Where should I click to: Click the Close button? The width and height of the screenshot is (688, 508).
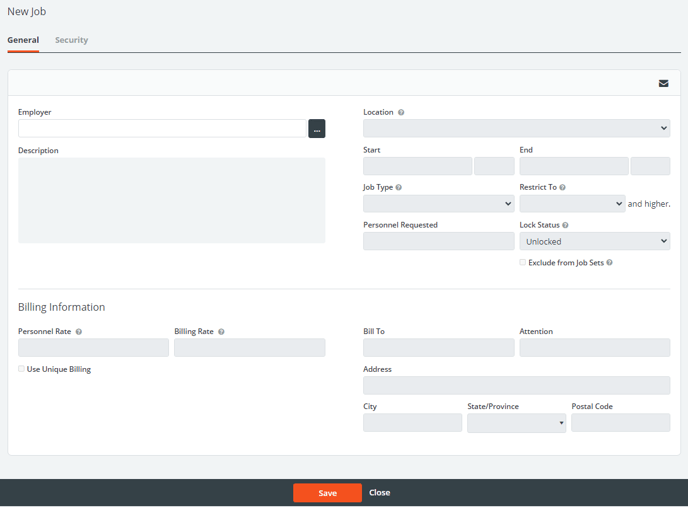click(379, 493)
